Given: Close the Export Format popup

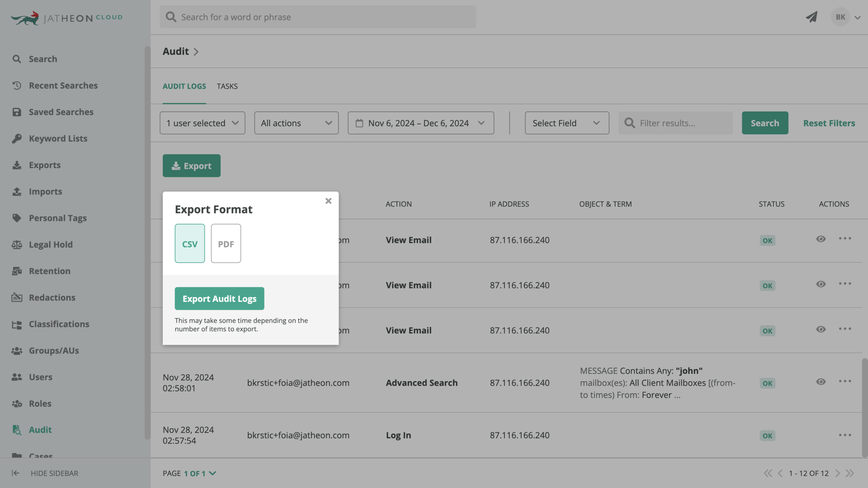Looking at the screenshot, I should tap(328, 201).
